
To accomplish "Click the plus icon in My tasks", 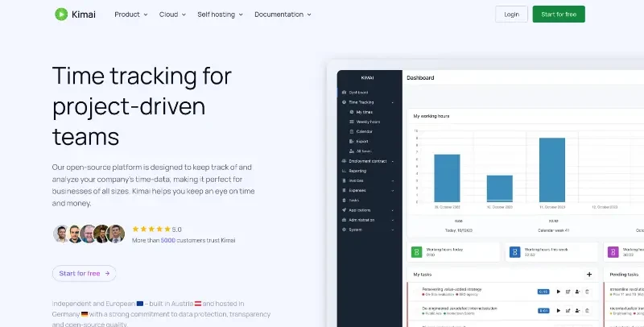I will point(589,275).
